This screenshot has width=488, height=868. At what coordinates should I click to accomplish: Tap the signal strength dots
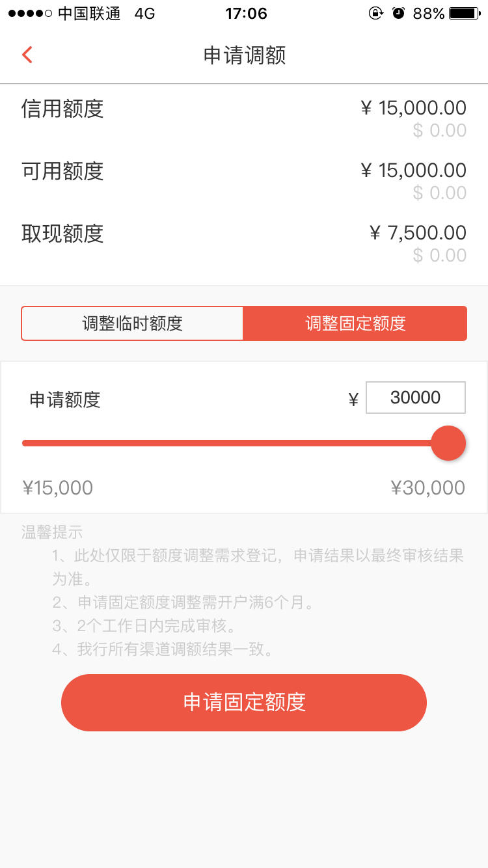click(x=30, y=14)
